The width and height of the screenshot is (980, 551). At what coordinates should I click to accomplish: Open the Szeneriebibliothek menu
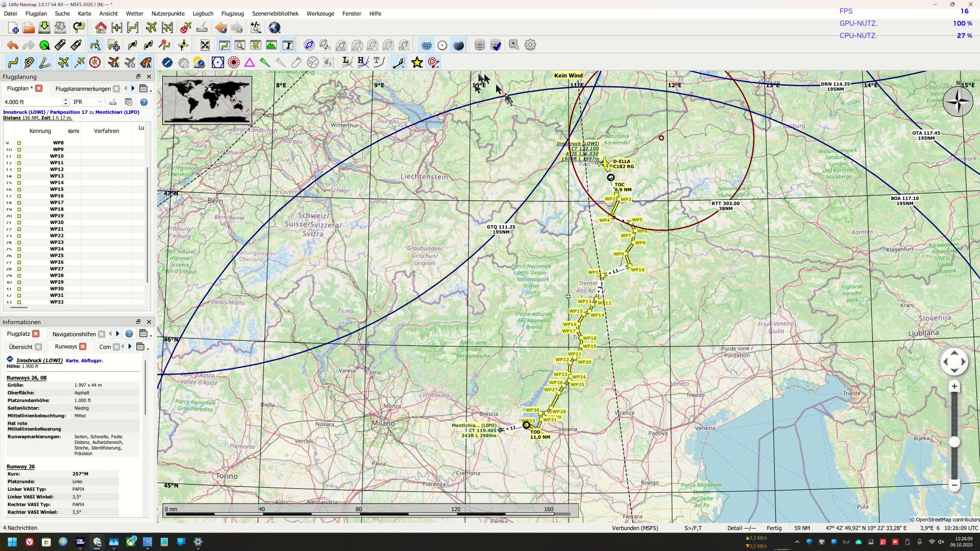(275, 14)
